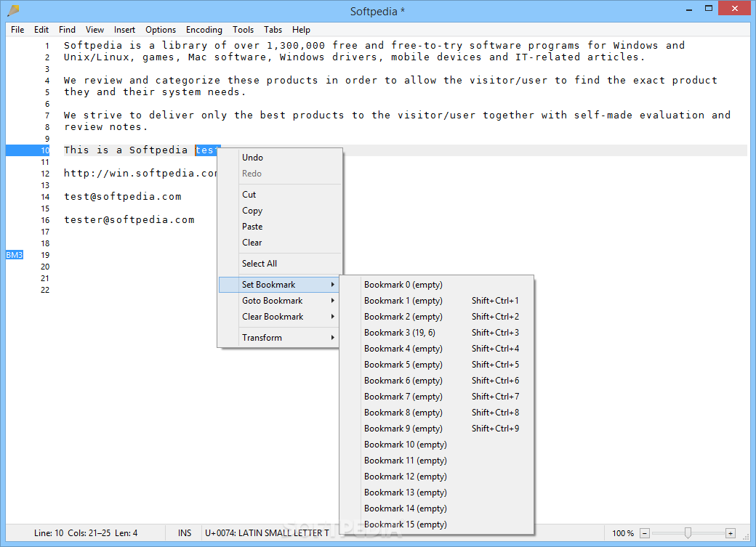Open the Tools menu

[x=243, y=30]
